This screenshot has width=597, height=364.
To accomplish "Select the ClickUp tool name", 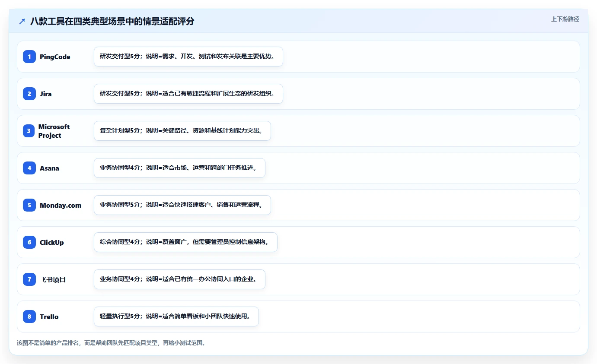I will (x=52, y=242).
